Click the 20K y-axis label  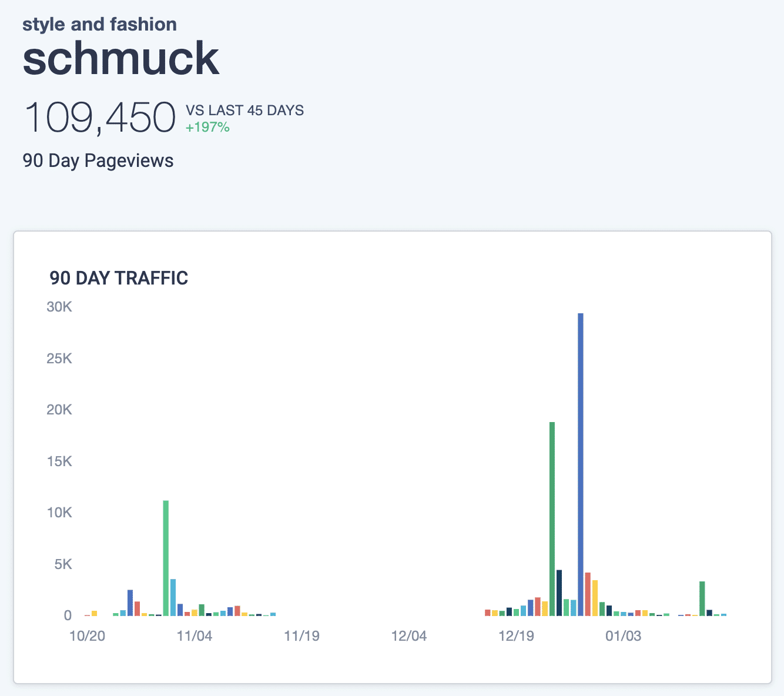point(59,410)
